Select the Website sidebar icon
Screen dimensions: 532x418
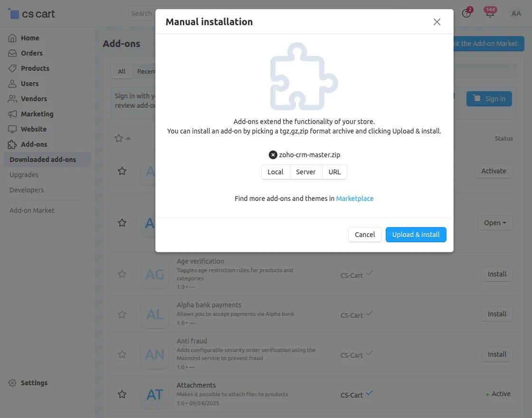pyautogui.click(x=13, y=129)
